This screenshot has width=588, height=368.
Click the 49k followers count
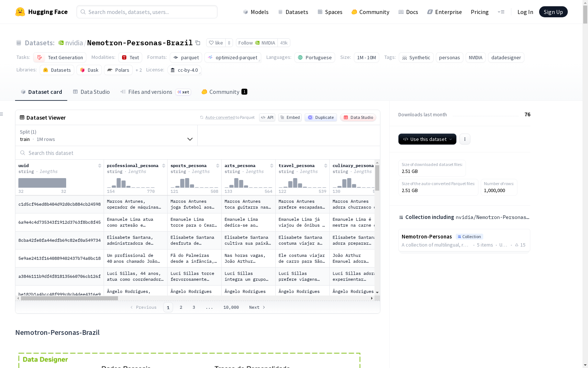(x=284, y=43)
